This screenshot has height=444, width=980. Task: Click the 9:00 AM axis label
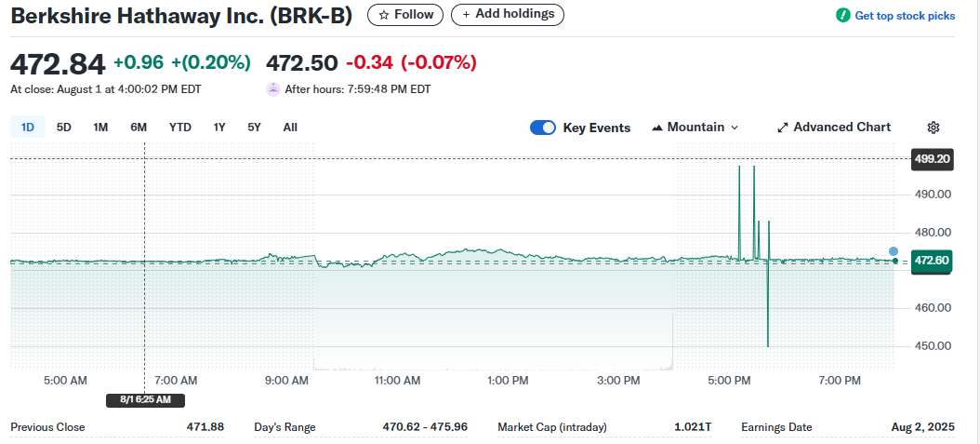285,380
